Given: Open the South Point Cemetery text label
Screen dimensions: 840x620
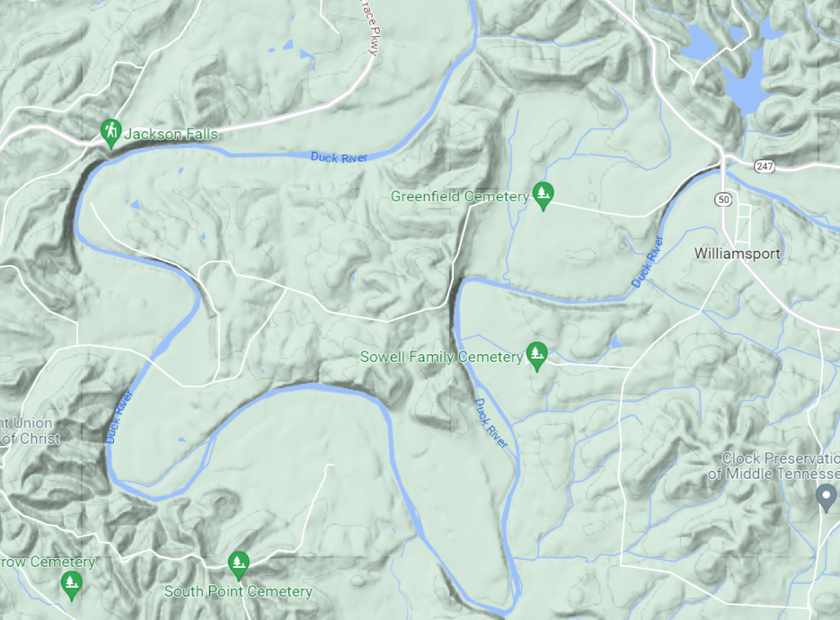Looking at the screenshot, I should coord(238,591).
